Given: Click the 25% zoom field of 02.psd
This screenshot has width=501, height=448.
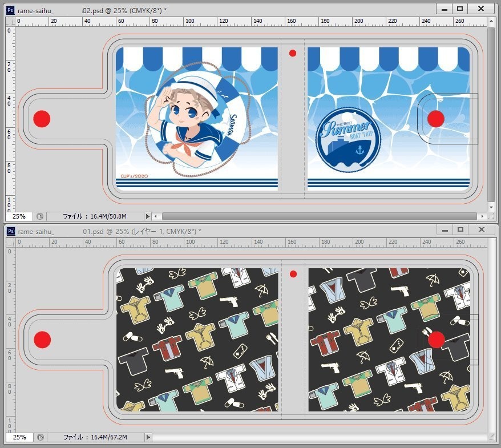Looking at the screenshot, I should point(21,216).
